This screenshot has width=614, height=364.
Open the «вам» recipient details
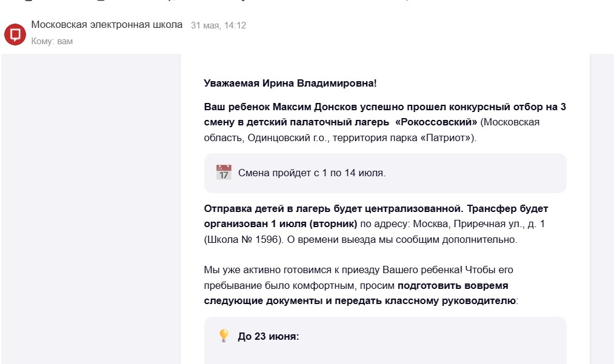[64, 41]
